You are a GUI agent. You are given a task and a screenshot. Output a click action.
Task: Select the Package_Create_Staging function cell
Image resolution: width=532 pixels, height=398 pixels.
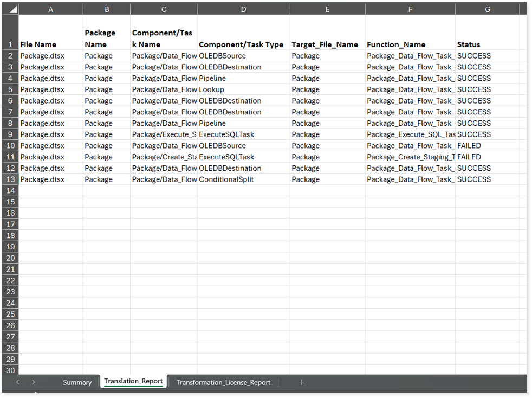(410, 157)
